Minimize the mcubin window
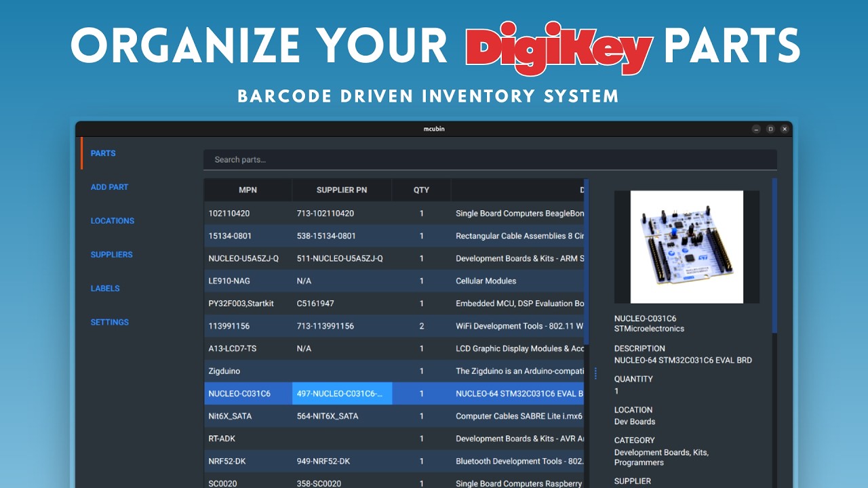This screenshot has height=488, width=868. click(x=756, y=129)
